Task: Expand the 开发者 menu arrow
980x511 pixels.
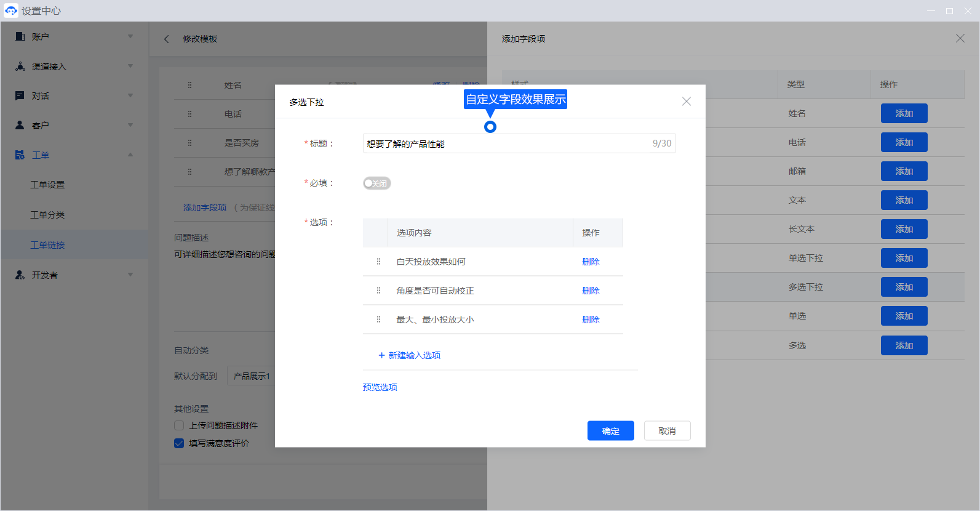Action: tap(130, 275)
